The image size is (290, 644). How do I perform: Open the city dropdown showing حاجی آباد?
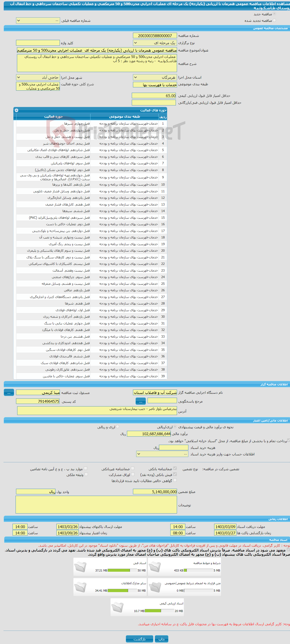[x=38, y=77]
